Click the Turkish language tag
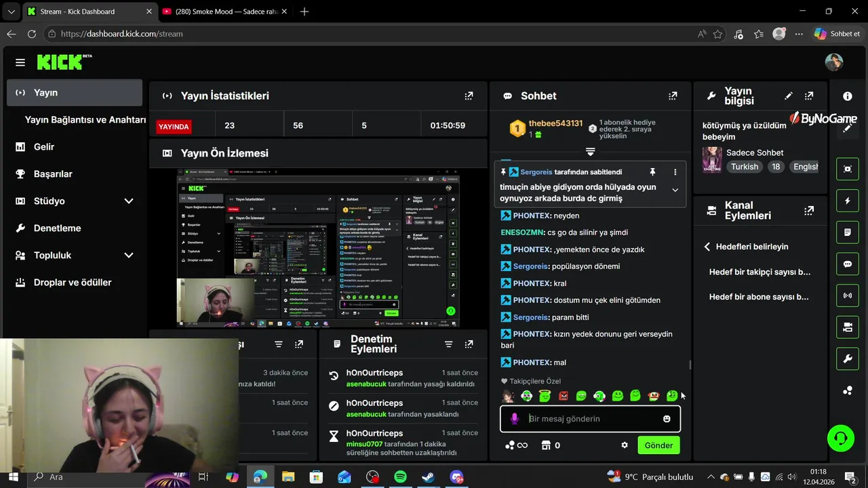This screenshot has height=488, width=868. 745,167
